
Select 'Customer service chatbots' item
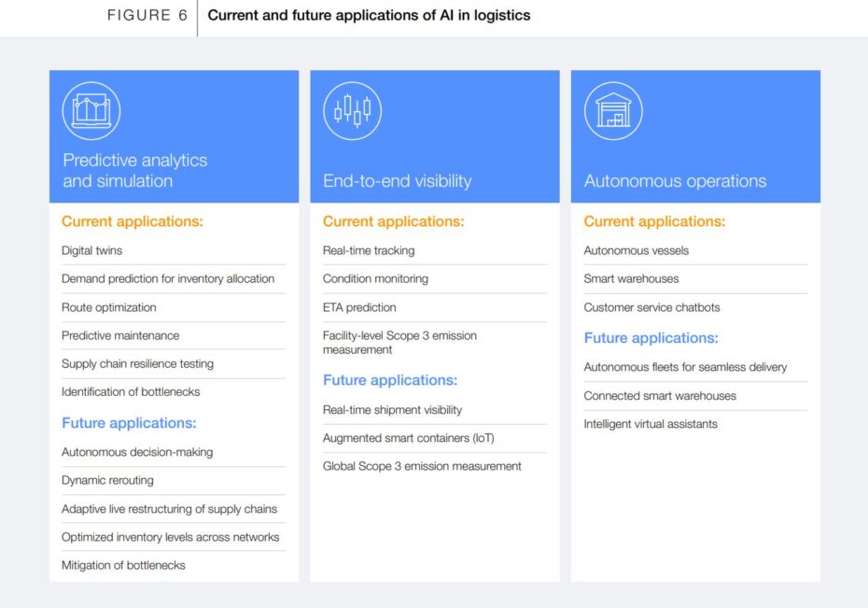tap(651, 307)
